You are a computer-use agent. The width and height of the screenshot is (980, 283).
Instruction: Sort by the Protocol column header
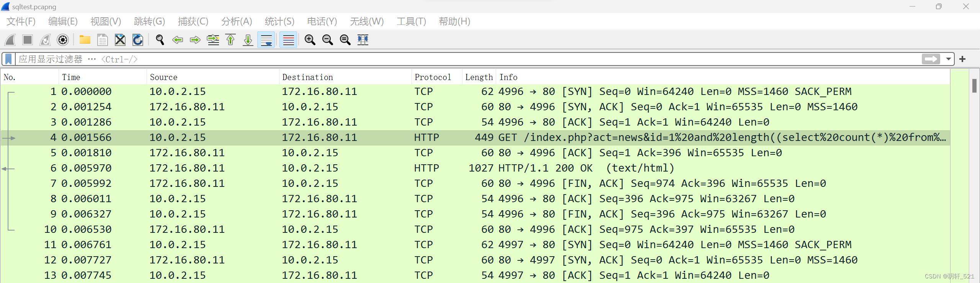pos(437,77)
